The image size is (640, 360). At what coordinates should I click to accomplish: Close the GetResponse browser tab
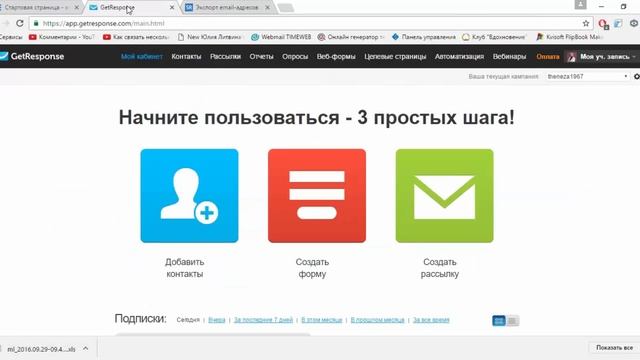coord(172,7)
